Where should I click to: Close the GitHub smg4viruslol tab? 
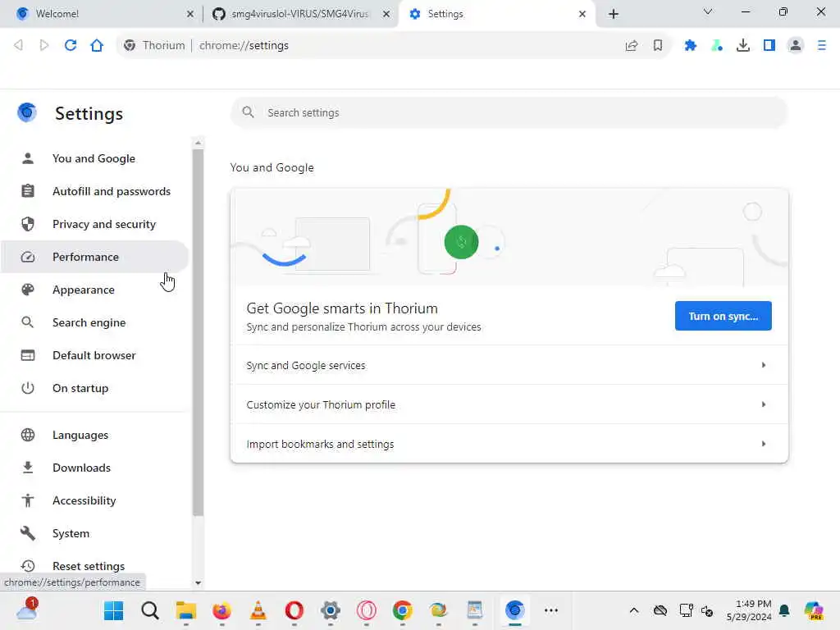pyautogui.click(x=386, y=14)
